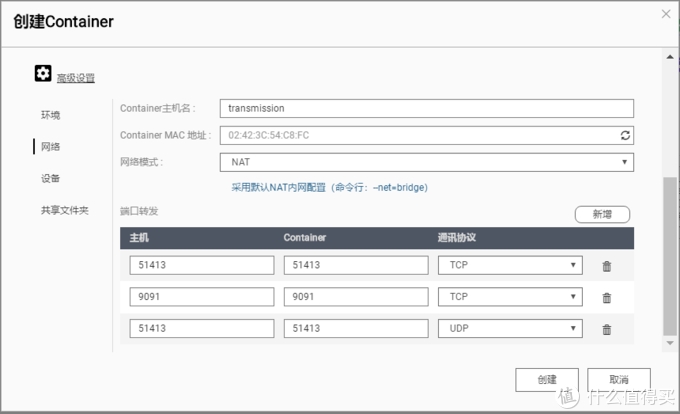Switch to the 环境 settings tab
The image size is (680, 414).
pos(50,115)
